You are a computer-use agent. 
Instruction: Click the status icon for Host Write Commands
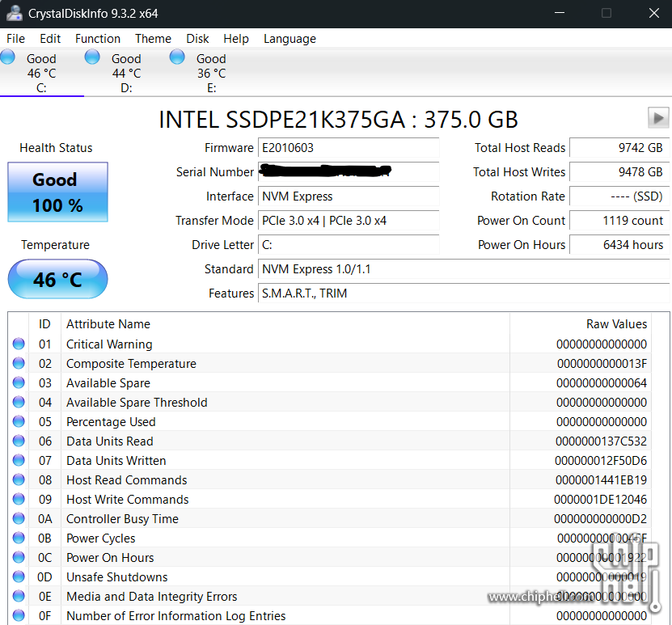pyautogui.click(x=19, y=499)
